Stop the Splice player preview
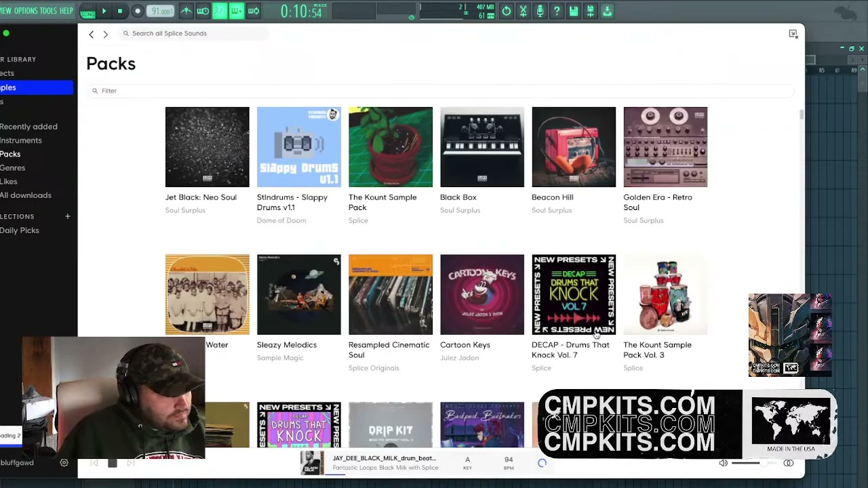Image resolution: width=868 pixels, height=488 pixels. click(113, 463)
